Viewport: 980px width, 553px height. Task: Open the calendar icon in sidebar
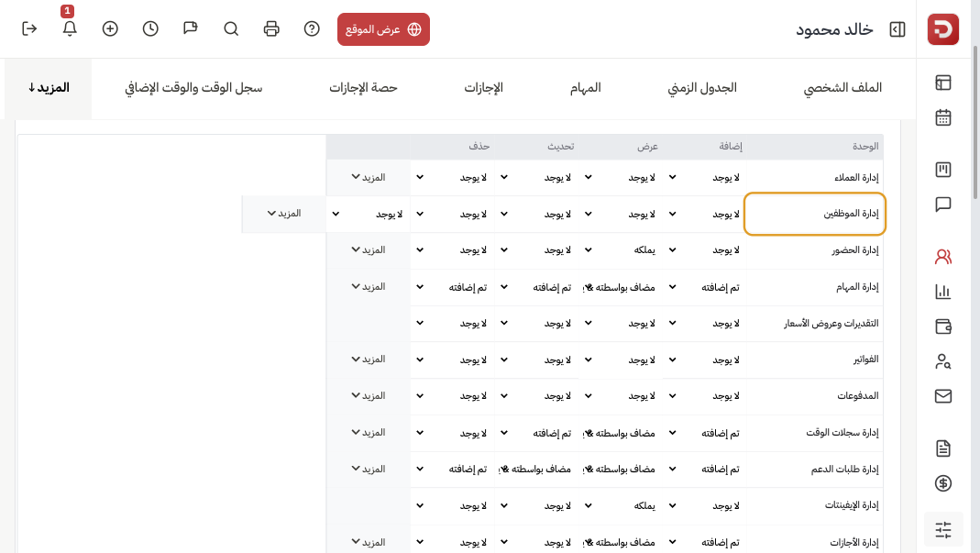[x=942, y=117]
